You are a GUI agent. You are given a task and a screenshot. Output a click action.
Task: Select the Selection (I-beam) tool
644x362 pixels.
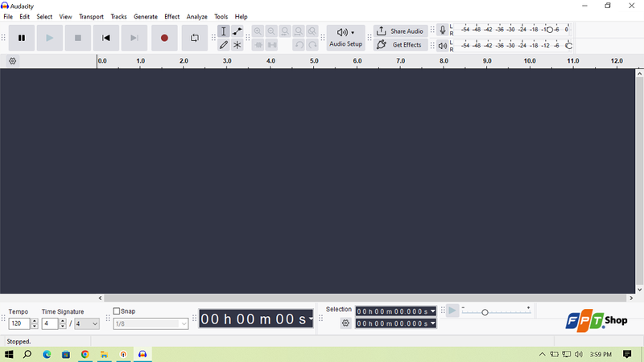click(224, 31)
